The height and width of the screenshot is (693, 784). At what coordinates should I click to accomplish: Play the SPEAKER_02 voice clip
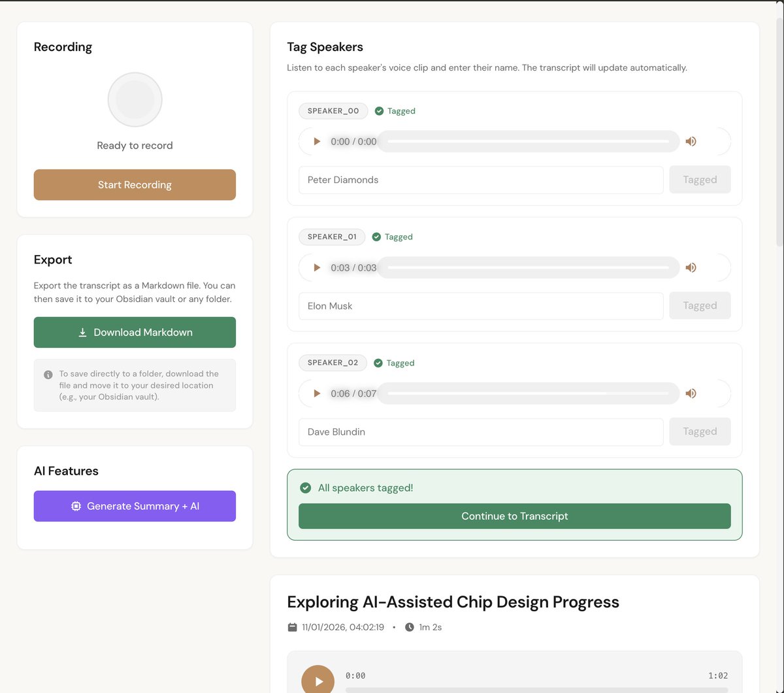(317, 394)
